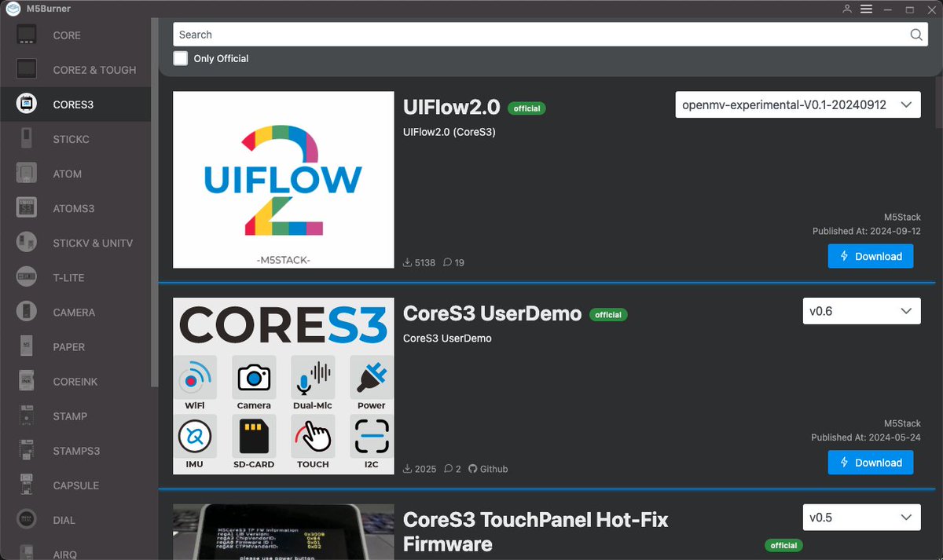The height and width of the screenshot is (560, 943).
Task: Click UIFlow2.0 comments icon showing 19
Action: point(448,262)
